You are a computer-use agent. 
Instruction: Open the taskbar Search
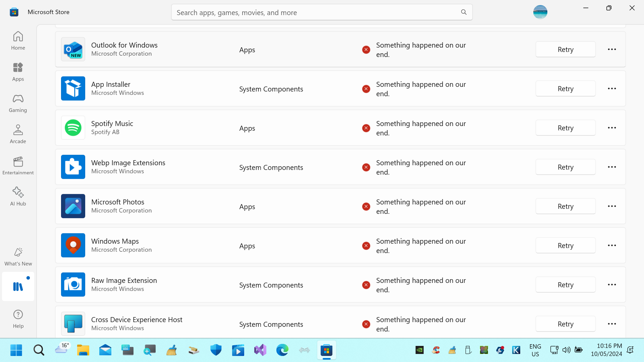[x=39, y=350]
